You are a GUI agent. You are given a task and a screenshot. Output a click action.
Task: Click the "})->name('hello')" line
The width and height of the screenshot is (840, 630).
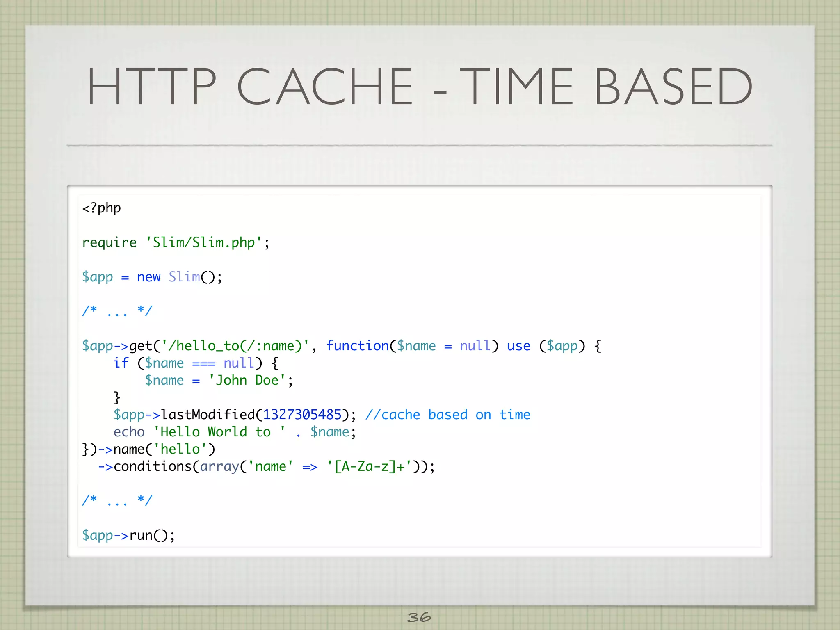[x=148, y=450]
